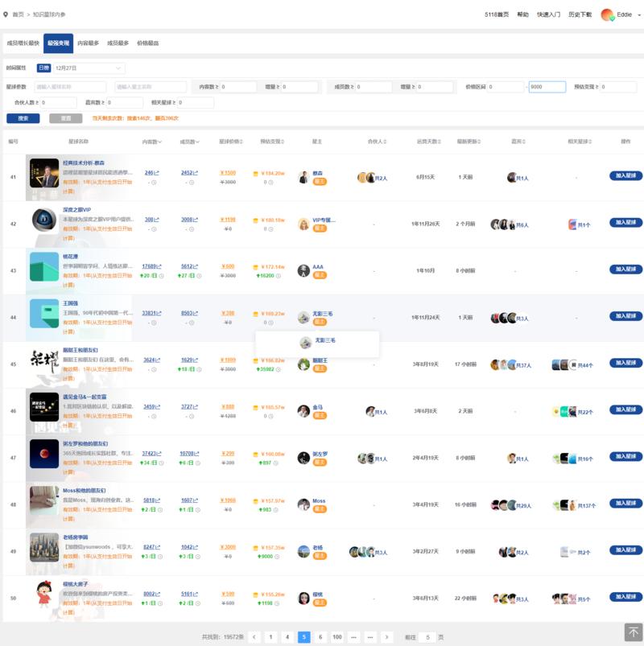Switch to 成员增长最快 tab
The height and width of the screenshot is (646, 644).
pos(23,43)
